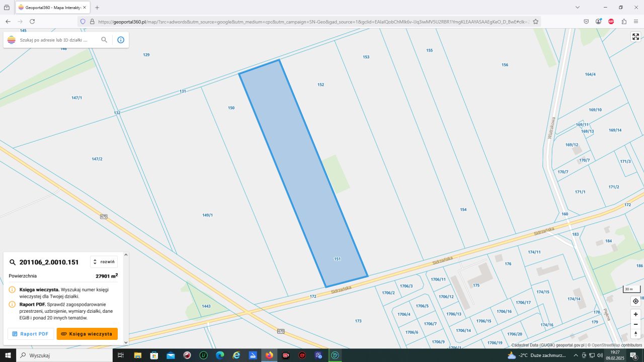This screenshot has height=362, width=644.
Task: List all open tabs via the chevron
Action: pos(578,8)
